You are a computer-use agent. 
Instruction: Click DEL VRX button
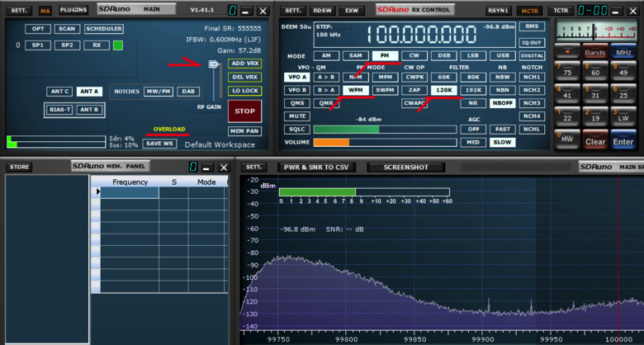[244, 78]
